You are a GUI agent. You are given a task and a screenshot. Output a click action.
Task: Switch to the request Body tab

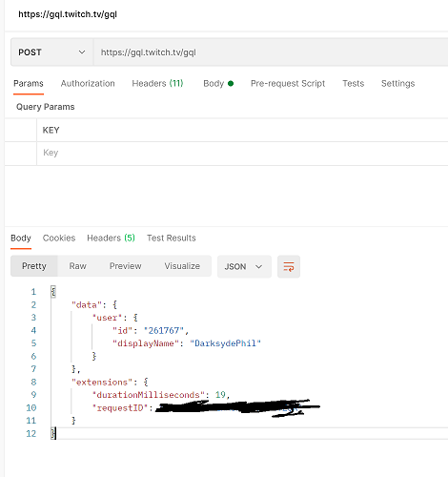218,83
